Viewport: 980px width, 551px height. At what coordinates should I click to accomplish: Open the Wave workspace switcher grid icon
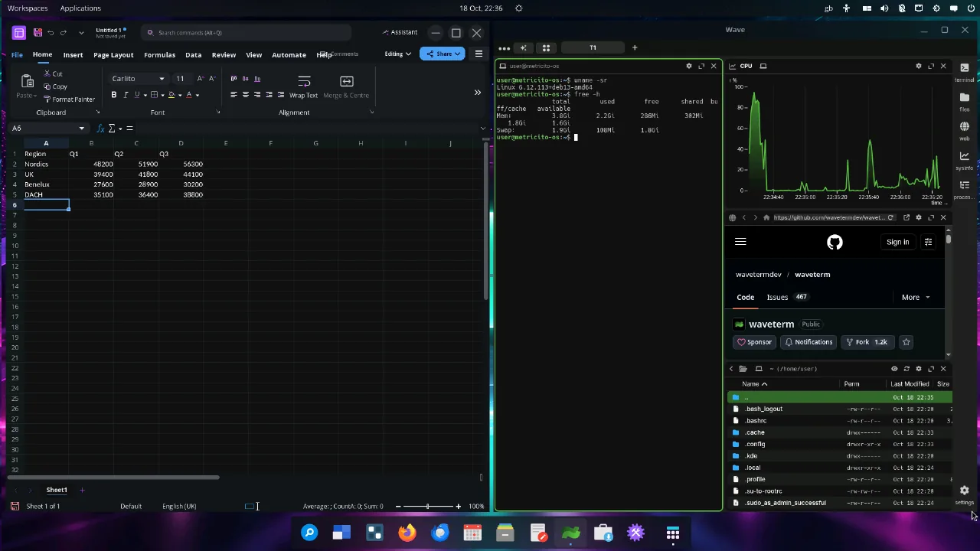pyautogui.click(x=546, y=48)
